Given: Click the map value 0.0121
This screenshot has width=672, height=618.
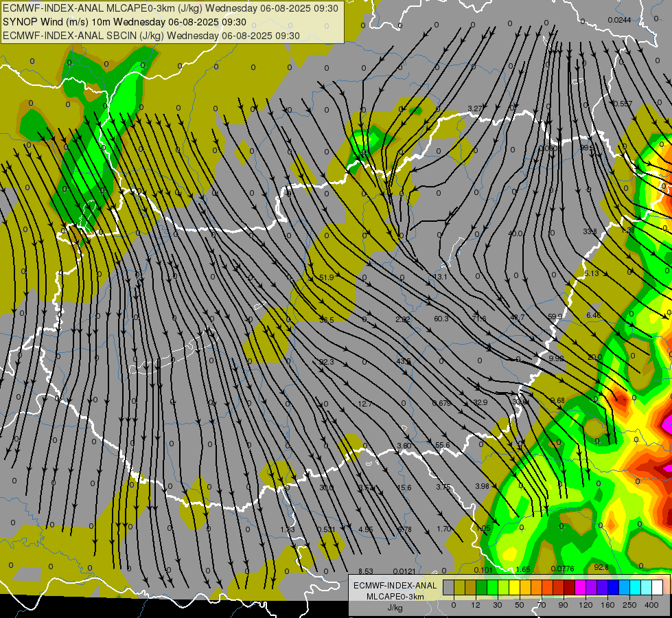Looking at the screenshot, I should tap(404, 571).
